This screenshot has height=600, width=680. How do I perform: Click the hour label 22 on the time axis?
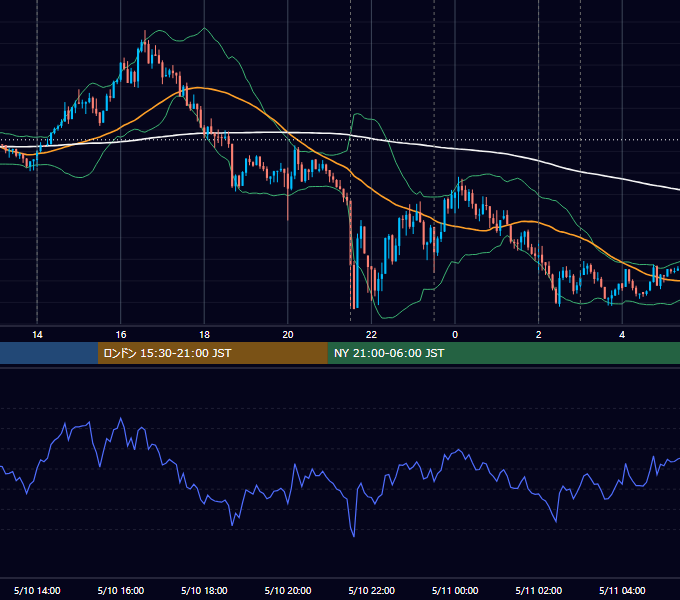tap(371, 335)
